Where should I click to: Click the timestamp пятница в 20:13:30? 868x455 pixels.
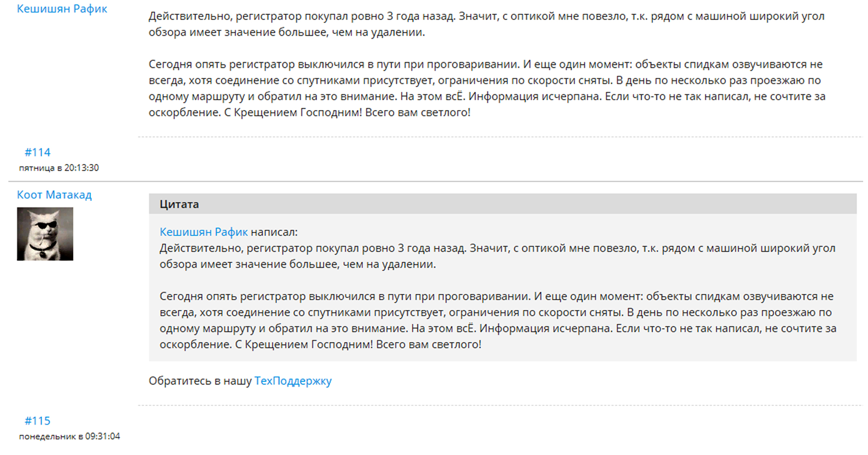click(x=59, y=168)
